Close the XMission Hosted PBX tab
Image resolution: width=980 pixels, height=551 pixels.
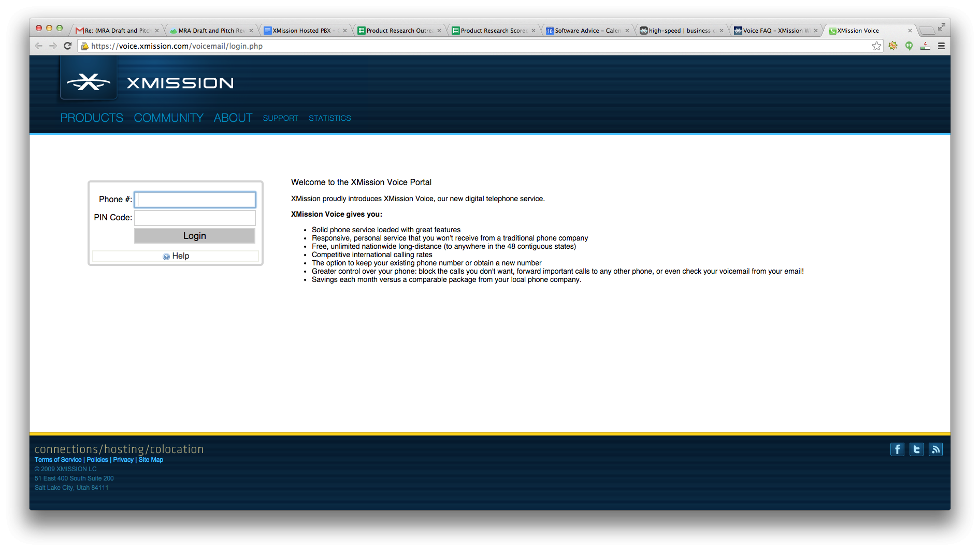345,31
